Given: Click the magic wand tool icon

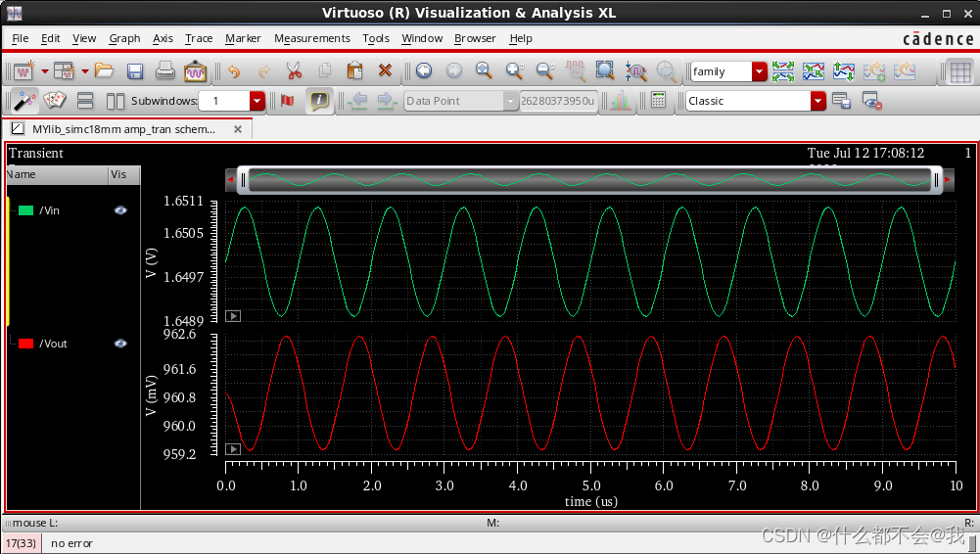Looking at the screenshot, I should (23, 101).
